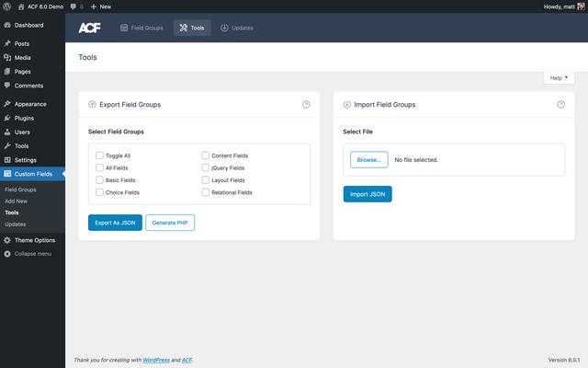Click the No file selected text
This screenshot has height=368, width=588.
[x=416, y=160]
